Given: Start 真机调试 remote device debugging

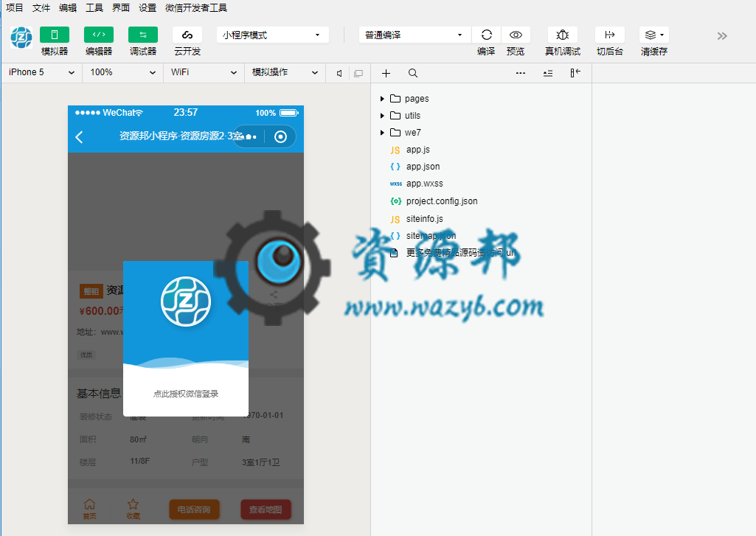Looking at the screenshot, I should coord(562,35).
